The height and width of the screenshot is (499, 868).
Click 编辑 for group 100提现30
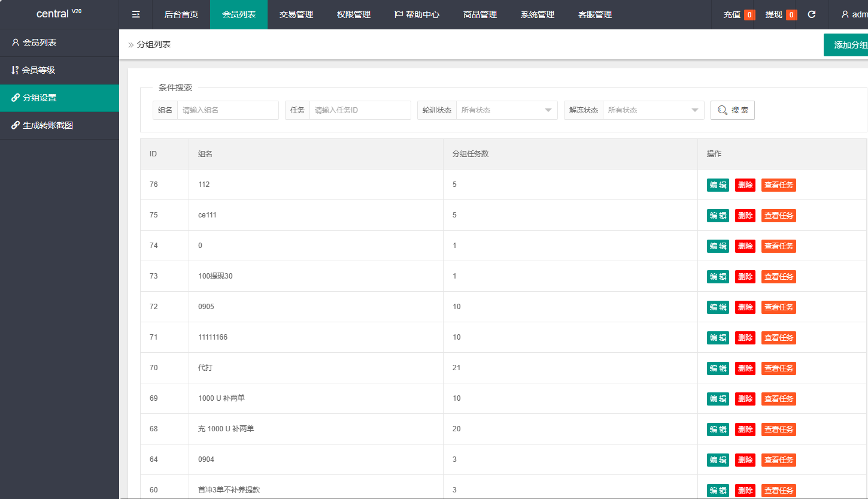718,277
